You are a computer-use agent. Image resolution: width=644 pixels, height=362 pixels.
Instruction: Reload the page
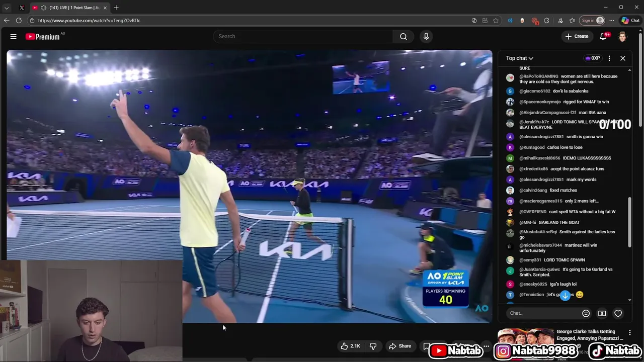pos(19,21)
